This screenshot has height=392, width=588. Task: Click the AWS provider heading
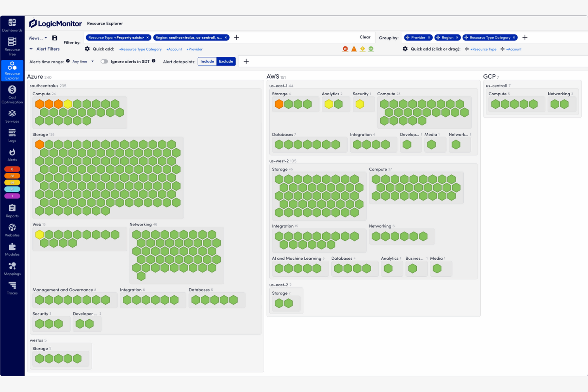click(x=273, y=77)
